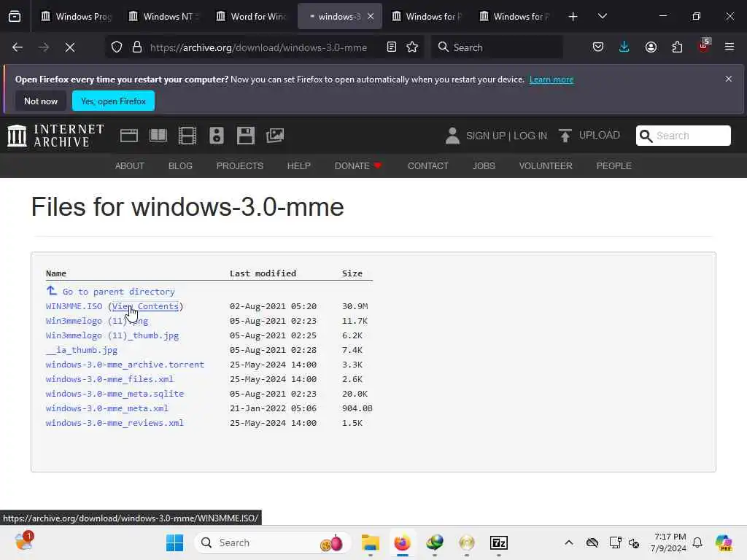Close the active windows-3 tab

371,16
